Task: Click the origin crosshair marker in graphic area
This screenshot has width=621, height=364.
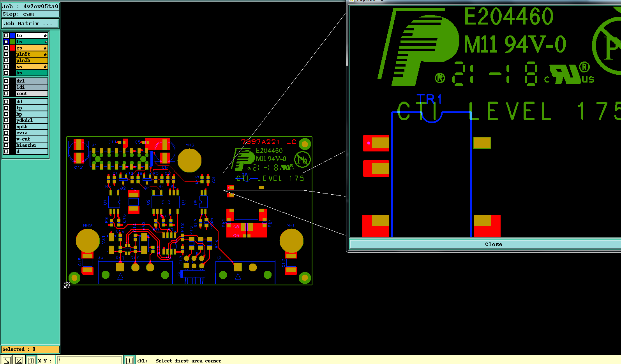Action: coord(67,285)
